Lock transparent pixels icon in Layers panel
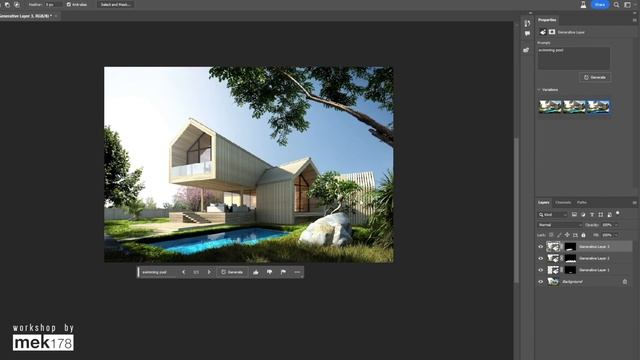Viewport: 640px width, 360px height. [551, 235]
